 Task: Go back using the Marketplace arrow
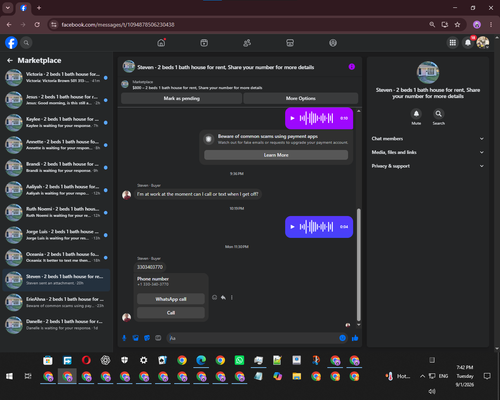10,60
